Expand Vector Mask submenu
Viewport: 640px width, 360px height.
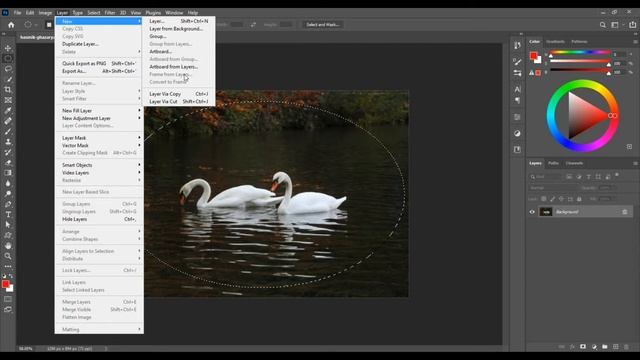(x=99, y=145)
